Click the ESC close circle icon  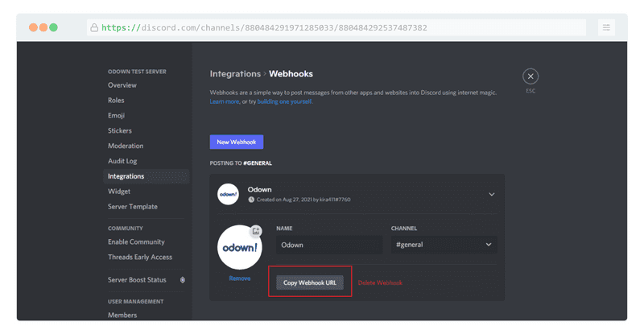[x=530, y=76]
